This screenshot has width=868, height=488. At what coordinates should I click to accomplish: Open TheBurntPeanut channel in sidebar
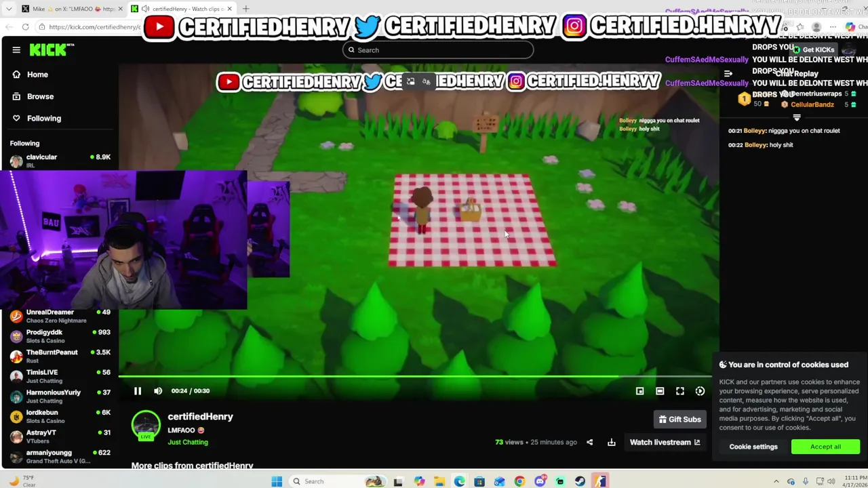click(x=60, y=356)
